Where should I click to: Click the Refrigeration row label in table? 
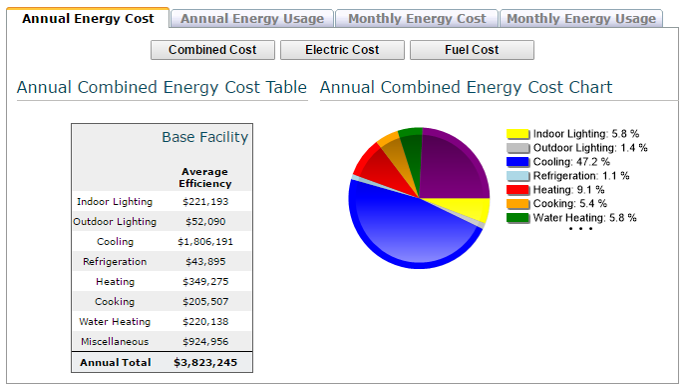[115, 262]
